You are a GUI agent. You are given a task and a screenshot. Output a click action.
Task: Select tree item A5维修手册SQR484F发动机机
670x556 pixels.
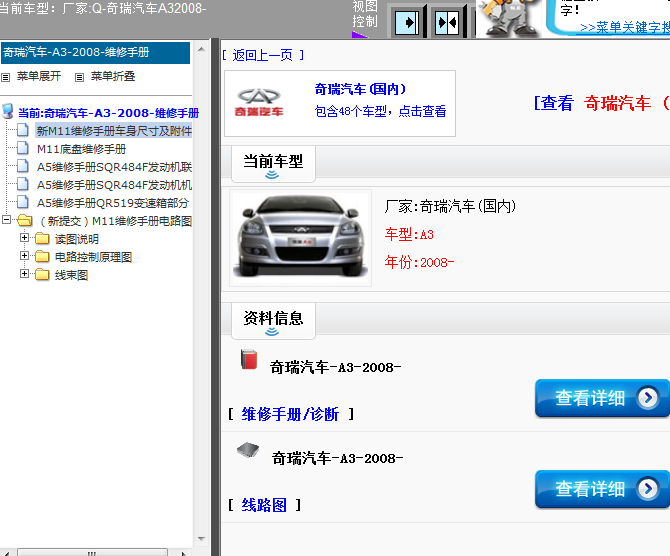114,185
